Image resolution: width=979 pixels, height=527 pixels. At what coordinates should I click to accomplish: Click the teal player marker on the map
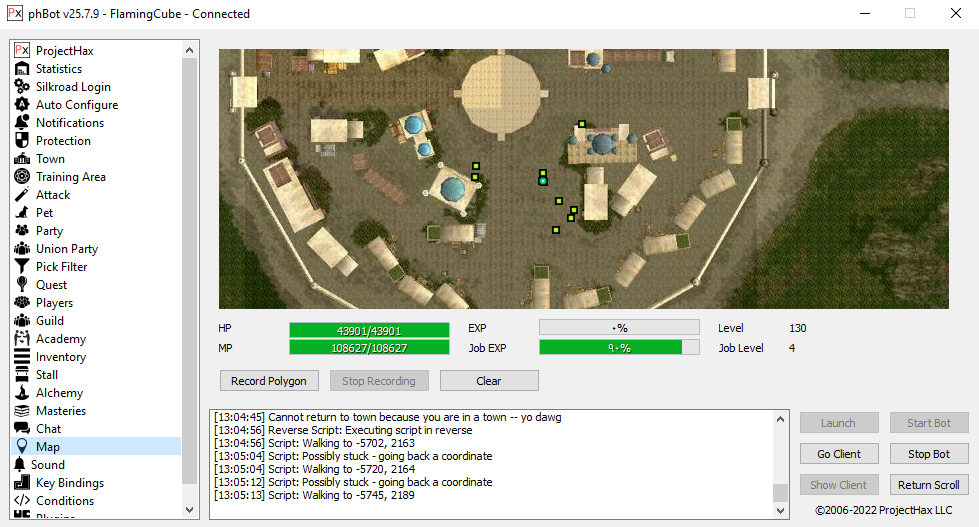pos(543,181)
